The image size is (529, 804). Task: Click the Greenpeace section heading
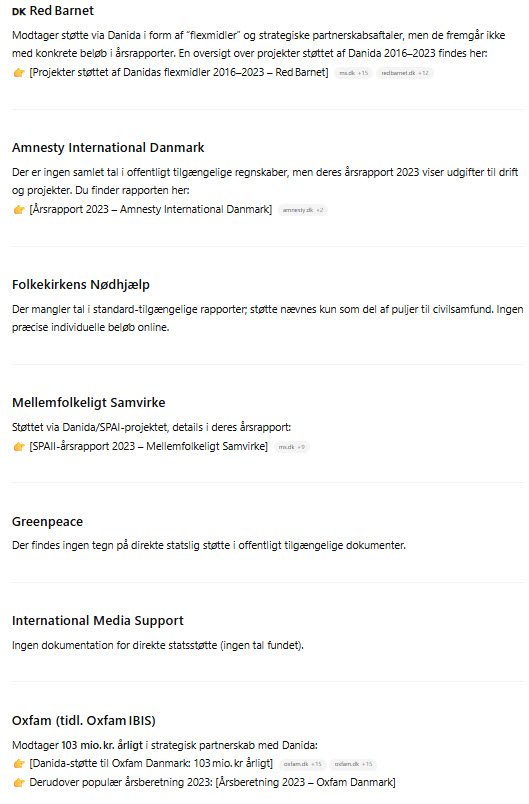click(x=47, y=521)
